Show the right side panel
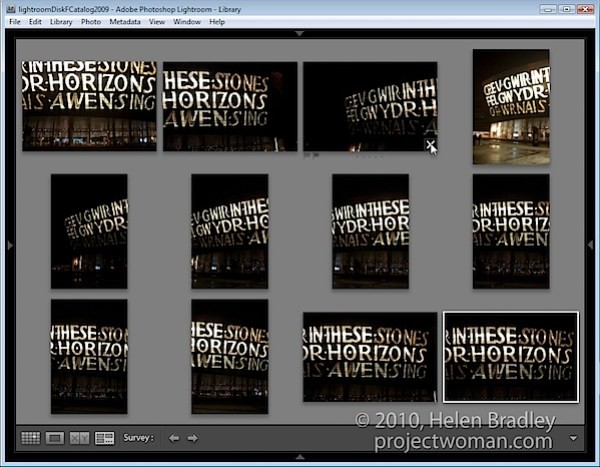The height and width of the screenshot is (467, 600). (x=590, y=245)
